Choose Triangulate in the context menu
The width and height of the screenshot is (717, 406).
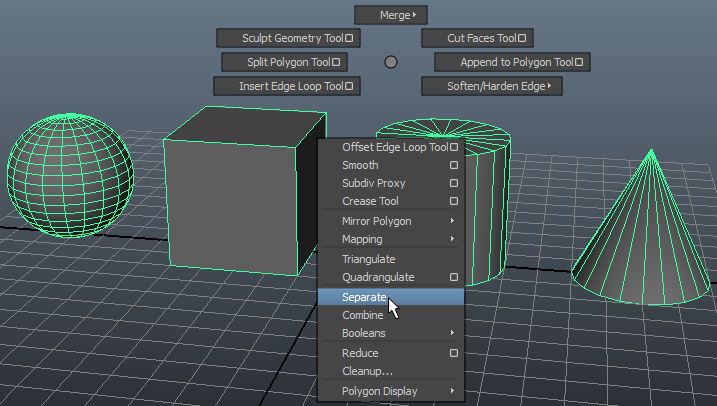[x=368, y=259]
